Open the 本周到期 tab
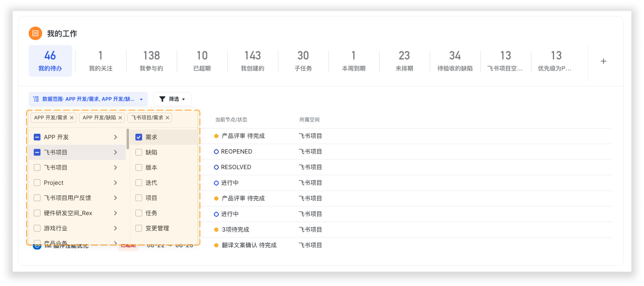The height and width of the screenshot is (286, 644). point(354,61)
